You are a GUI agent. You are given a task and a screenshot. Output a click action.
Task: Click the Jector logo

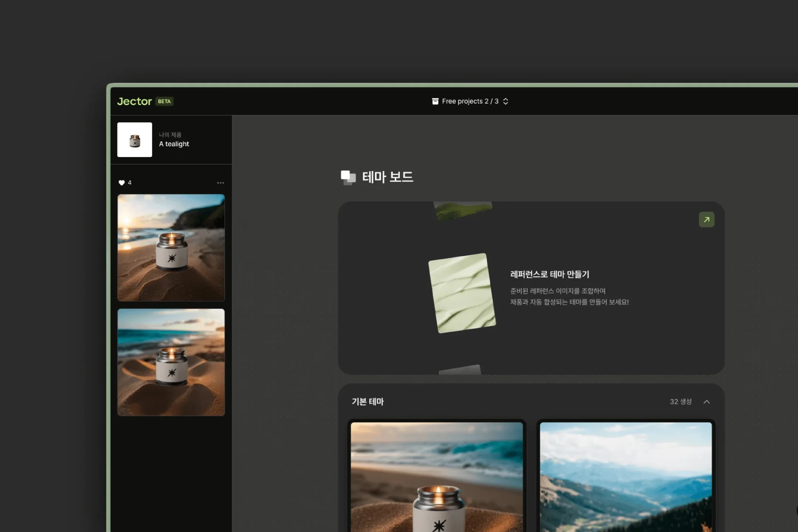[x=134, y=101]
